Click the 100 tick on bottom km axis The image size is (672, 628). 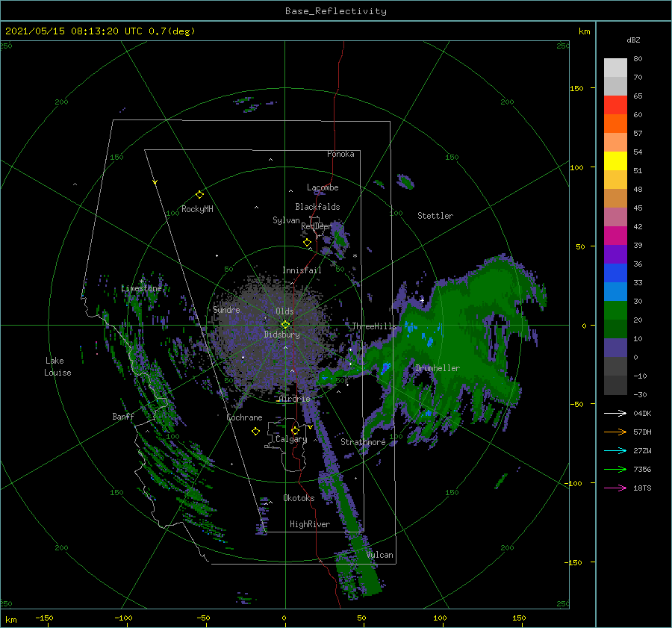(440, 618)
